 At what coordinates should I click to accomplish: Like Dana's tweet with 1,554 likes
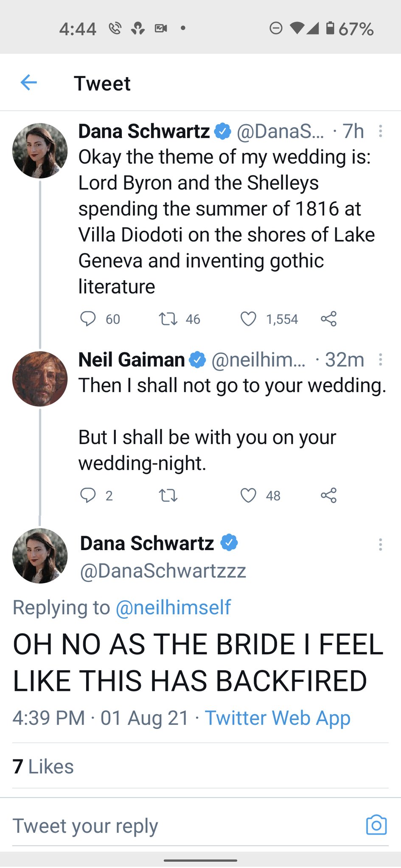point(248,319)
